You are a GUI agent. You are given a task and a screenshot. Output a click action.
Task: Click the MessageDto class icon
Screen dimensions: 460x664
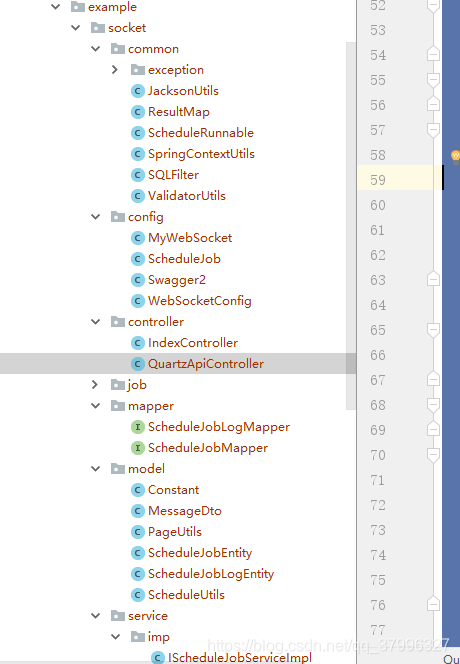tap(137, 511)
